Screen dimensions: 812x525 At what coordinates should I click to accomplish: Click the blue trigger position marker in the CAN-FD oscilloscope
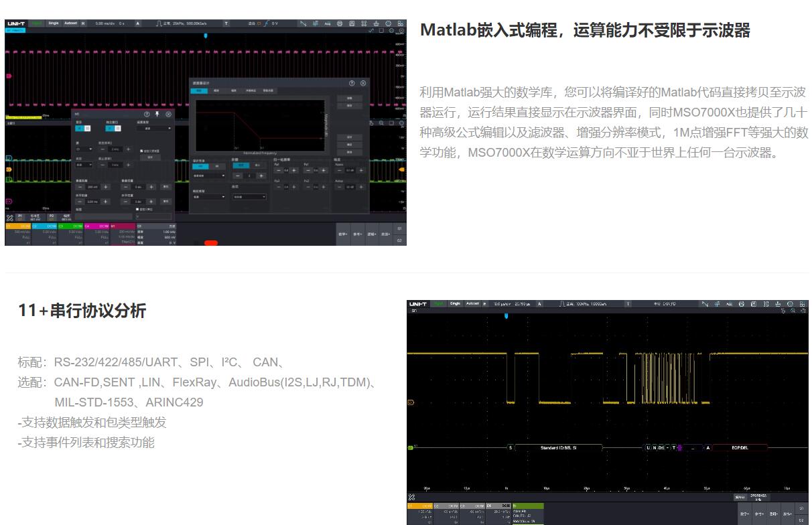(506, 315)
